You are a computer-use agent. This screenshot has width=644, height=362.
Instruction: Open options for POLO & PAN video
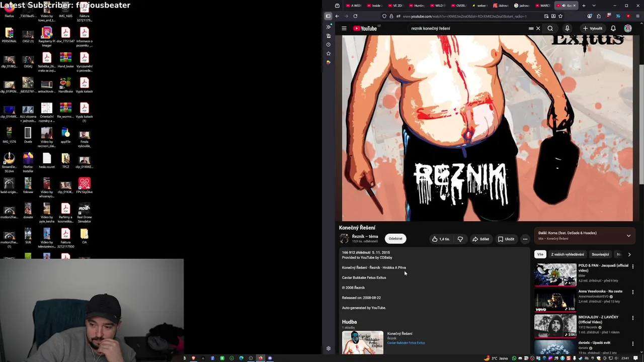(x=633, y=266)
